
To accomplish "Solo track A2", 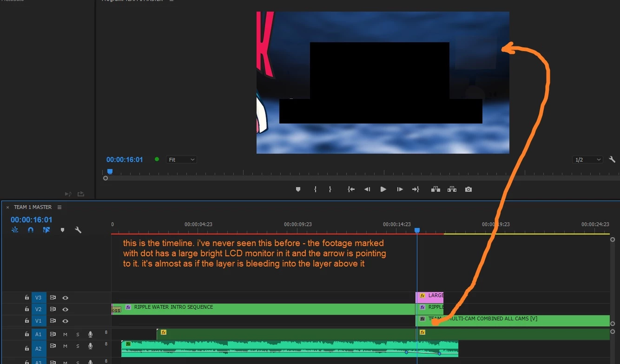I will tap(78, 346).
